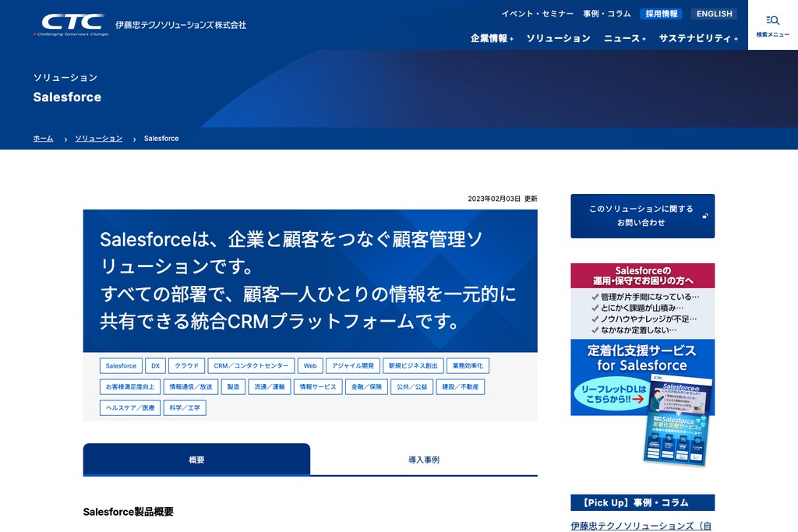The image size is (798, 532).
Task: Click the 公共/公益 tag
Action: pyautogui.click(x=412, y=386)
